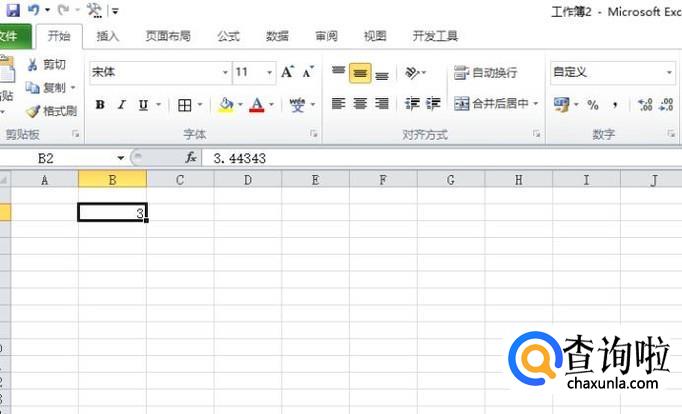This screenshot has width=682, height=414.
Task: Click the Format Painter brush icon
Action: click(33, 111)
